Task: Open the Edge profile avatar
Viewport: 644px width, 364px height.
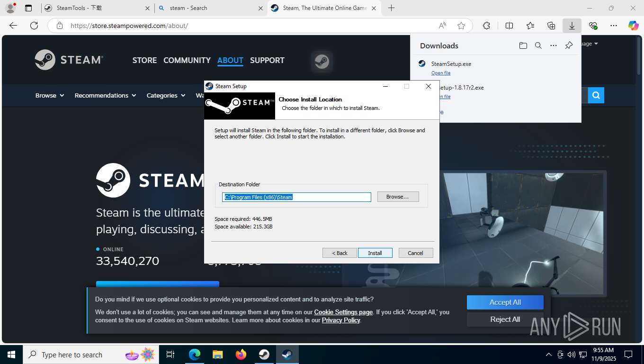Action: 10,8
